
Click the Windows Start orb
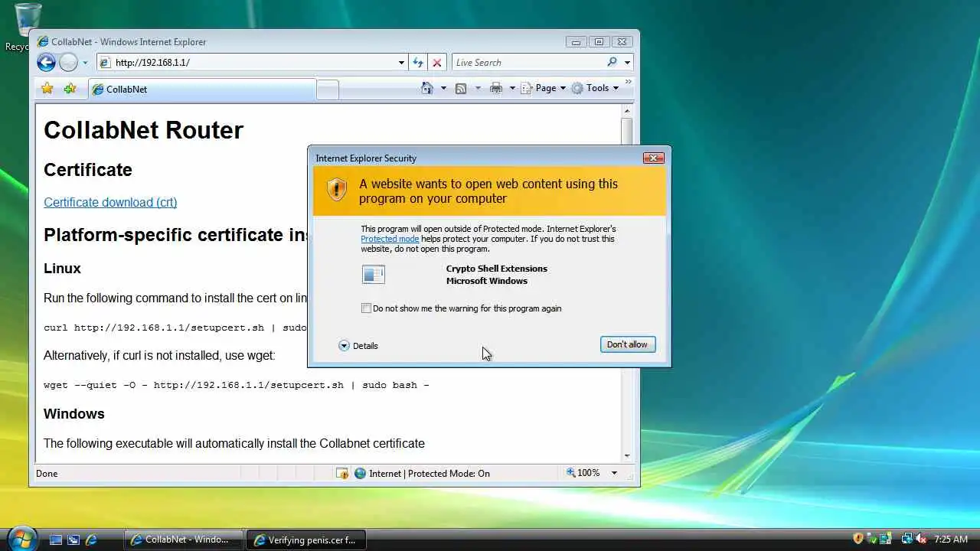pyautogui.click(x=21, y=538)
